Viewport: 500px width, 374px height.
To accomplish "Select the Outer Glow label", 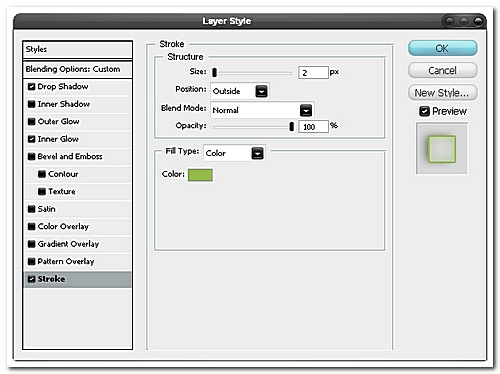I will 58,121.
